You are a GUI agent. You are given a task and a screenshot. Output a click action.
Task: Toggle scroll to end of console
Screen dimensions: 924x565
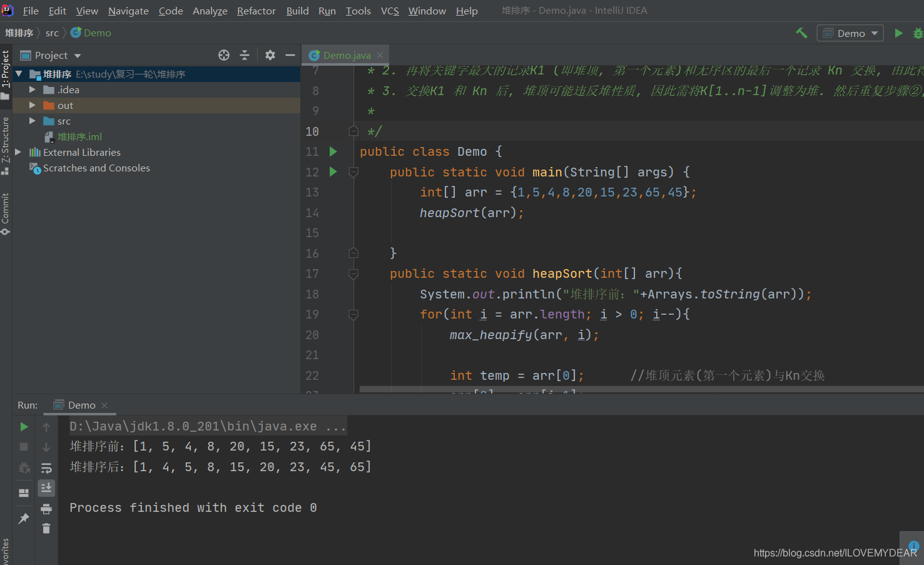[46, 488]
